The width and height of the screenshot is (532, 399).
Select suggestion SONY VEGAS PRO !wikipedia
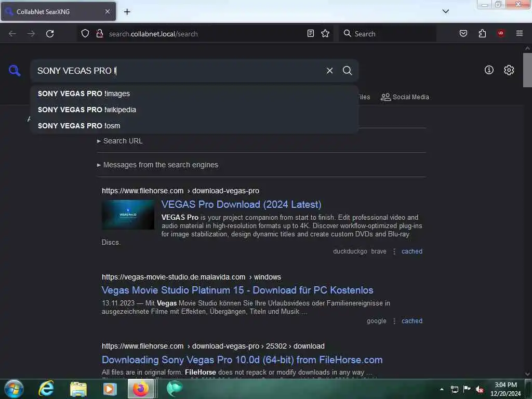(194, 110)
